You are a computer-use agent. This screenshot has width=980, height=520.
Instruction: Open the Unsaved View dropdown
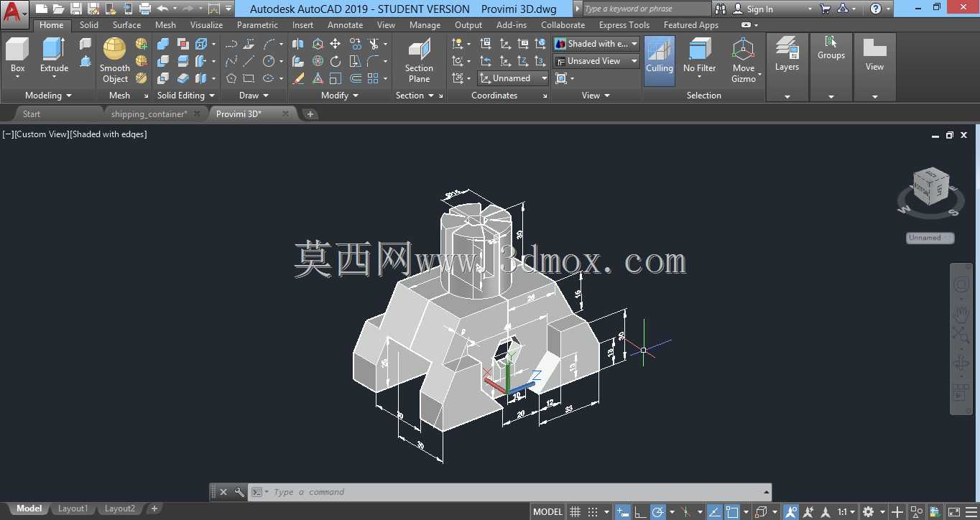pyautogui.click(x=596, y=61)
